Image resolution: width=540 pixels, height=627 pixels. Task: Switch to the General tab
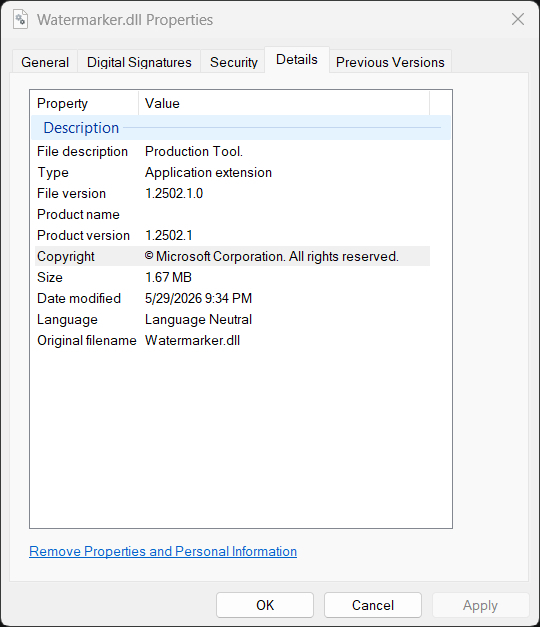(45, 62)
